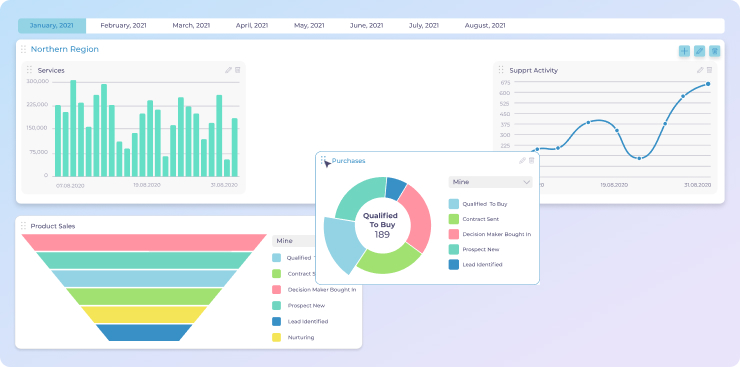Viewport: 740px width, 367px height.
Task: Click 'Contract Sent' label in Purchases legend
Action: (480, 219)
